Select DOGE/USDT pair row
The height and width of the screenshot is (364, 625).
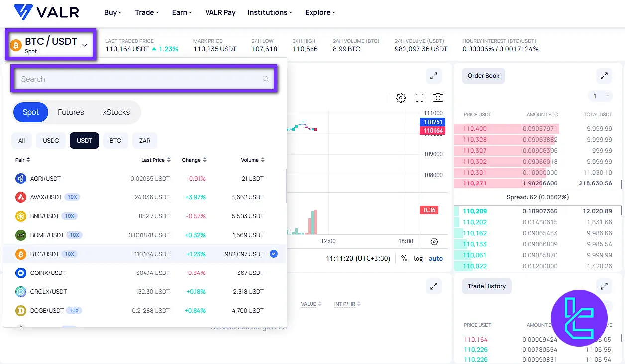pos(145,310)
